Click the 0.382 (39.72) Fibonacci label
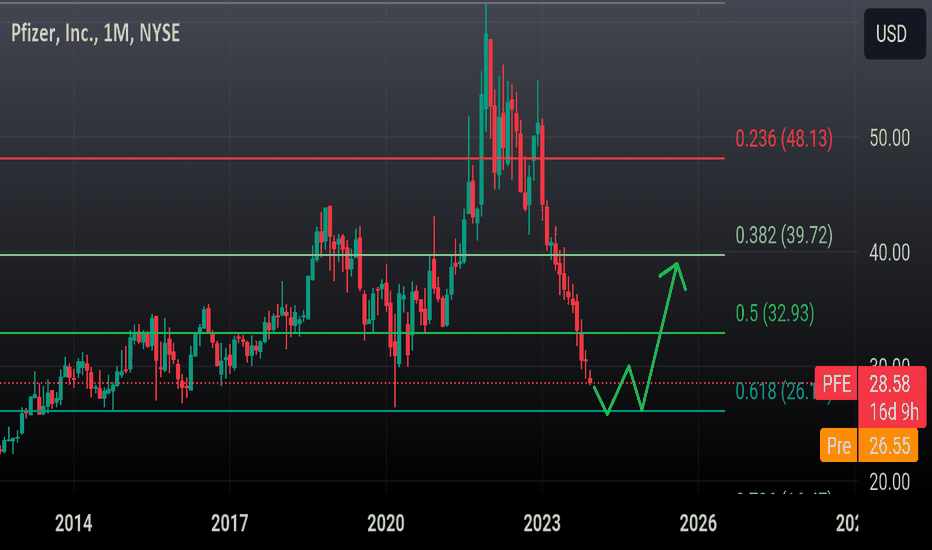This screenshot has width=932, height=550. point(783,235)
